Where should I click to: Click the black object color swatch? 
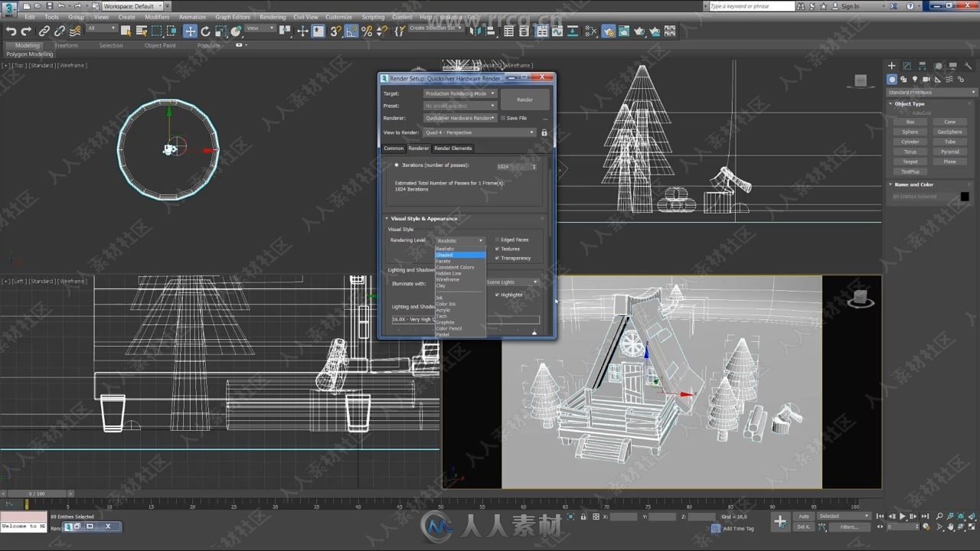[965, 197]
